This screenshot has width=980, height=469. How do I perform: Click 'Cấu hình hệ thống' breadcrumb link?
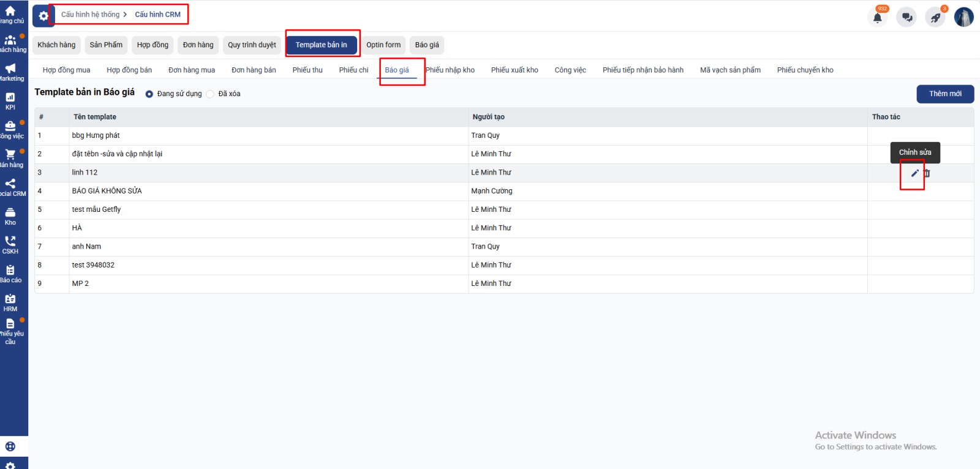point(90,15)
